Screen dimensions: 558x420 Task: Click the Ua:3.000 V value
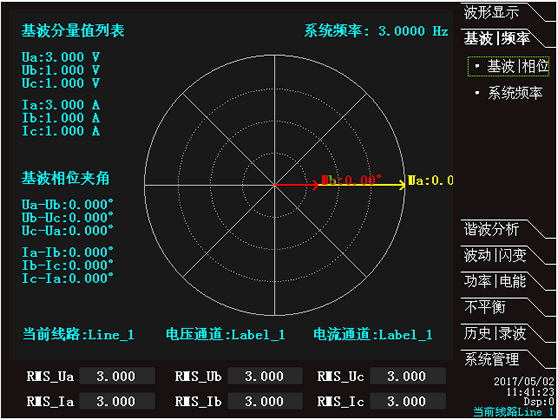60,57
